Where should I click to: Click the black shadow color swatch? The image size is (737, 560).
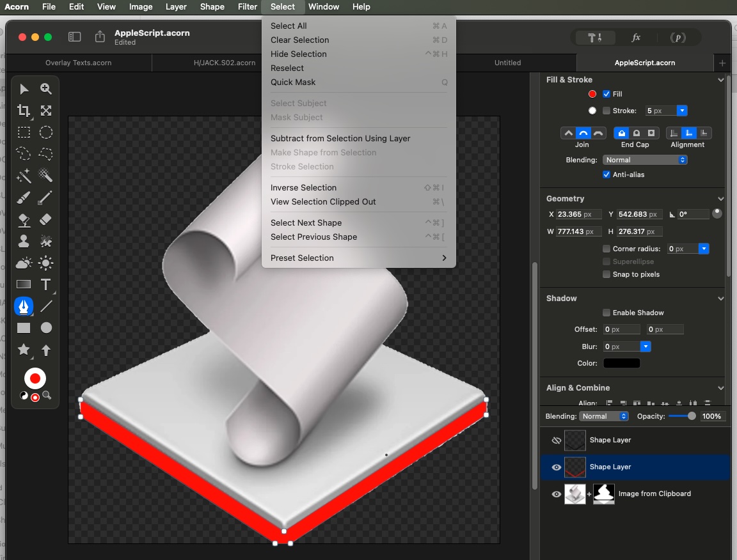(x=621, y=363)
